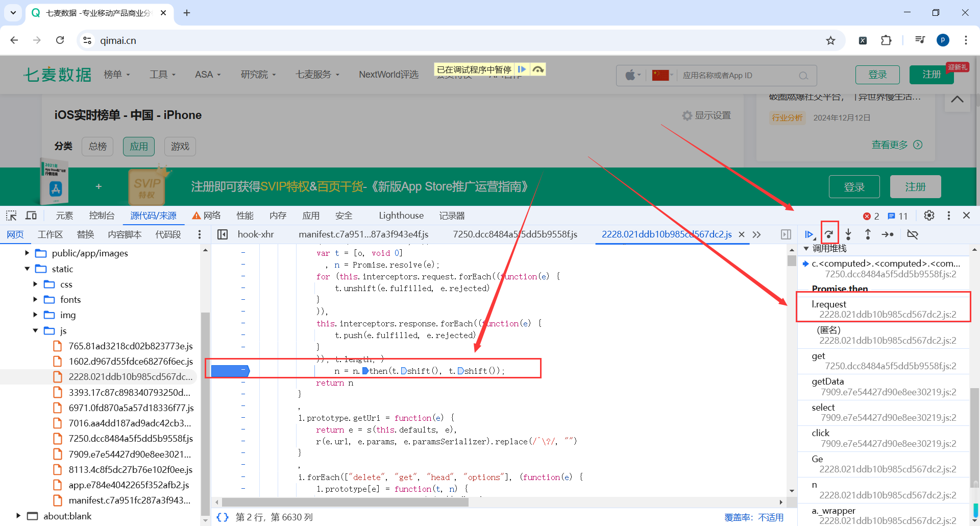Expand the public/app/images folder
980x526 pixels.
(27, 253)
